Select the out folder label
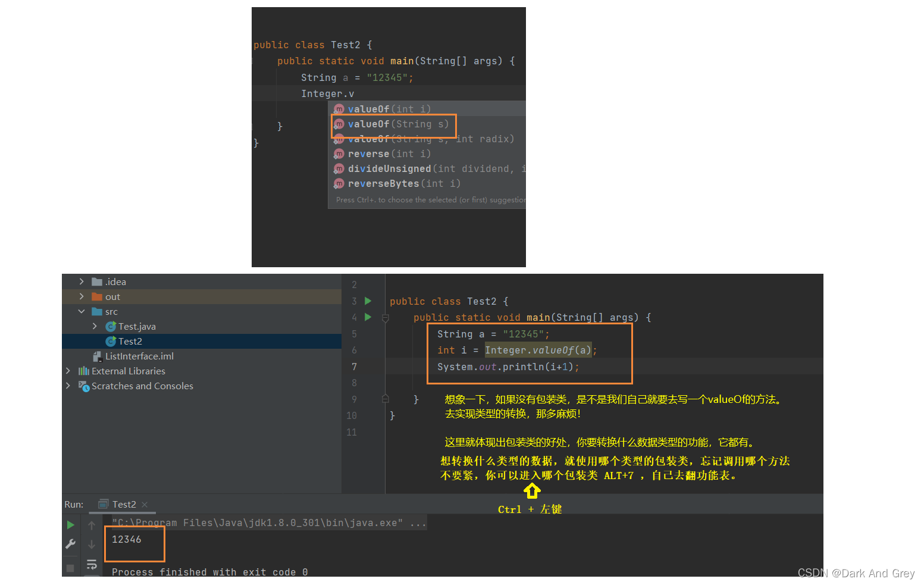Screen dimensions: 924x585 (x=112, y=296)
